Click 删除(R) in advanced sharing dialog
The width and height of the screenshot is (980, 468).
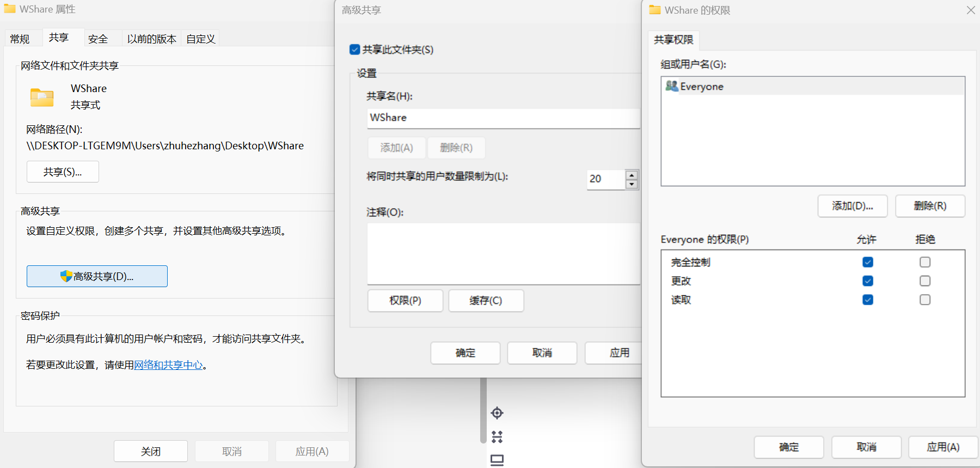pos(456,148)
